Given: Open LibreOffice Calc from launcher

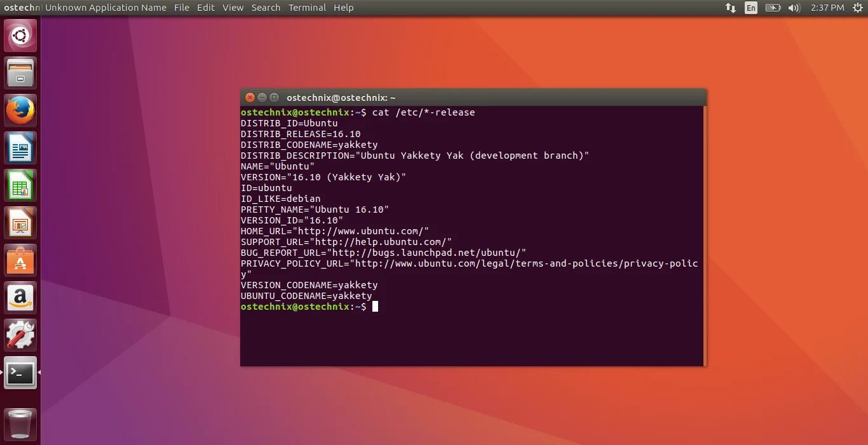Looking at the screenshot, I should pyautogui.click(x=20, y=185).
